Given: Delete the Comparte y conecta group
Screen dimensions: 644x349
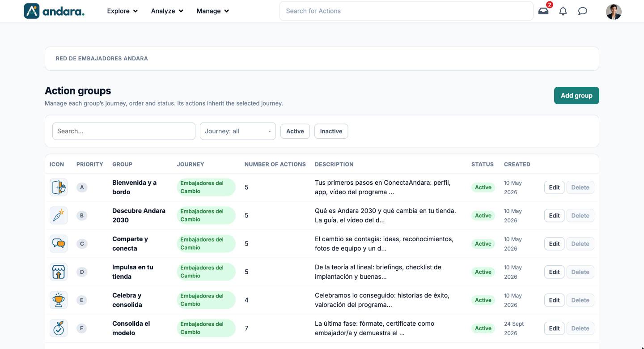Looking at the screenshot, I should pos(580,244).
